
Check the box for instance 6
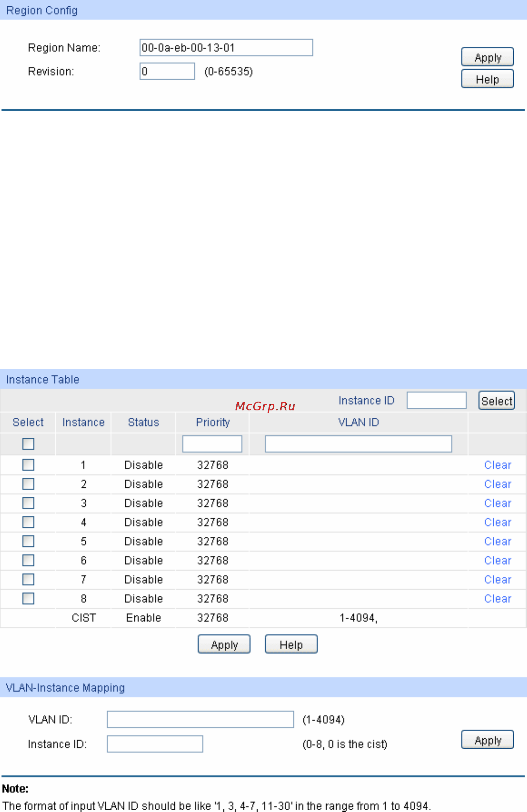click(x=28, y=560)
